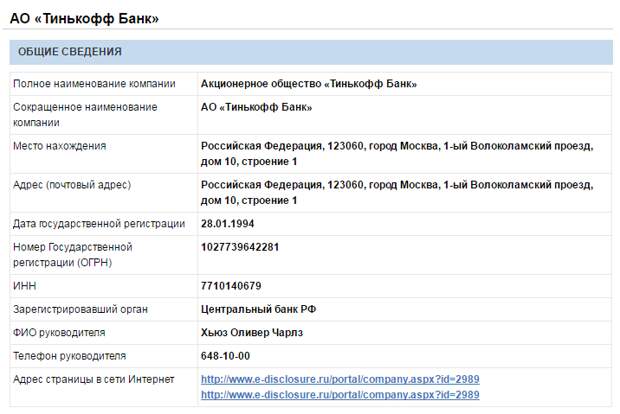Open the first e-disclosure.ru company link

[340, 379]
